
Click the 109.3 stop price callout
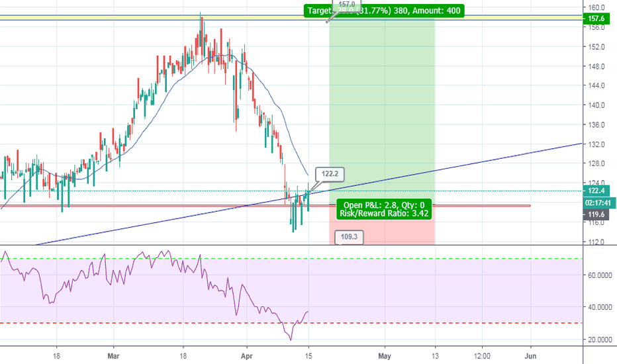(349, 236)
